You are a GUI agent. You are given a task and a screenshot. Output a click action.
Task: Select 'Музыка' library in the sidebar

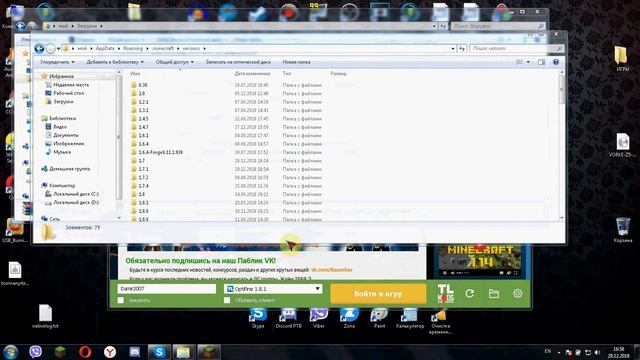pos(62,152)
